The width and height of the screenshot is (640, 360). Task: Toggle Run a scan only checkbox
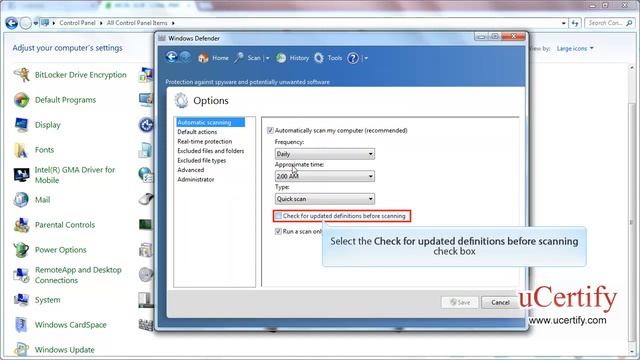[x=278, y=231]
